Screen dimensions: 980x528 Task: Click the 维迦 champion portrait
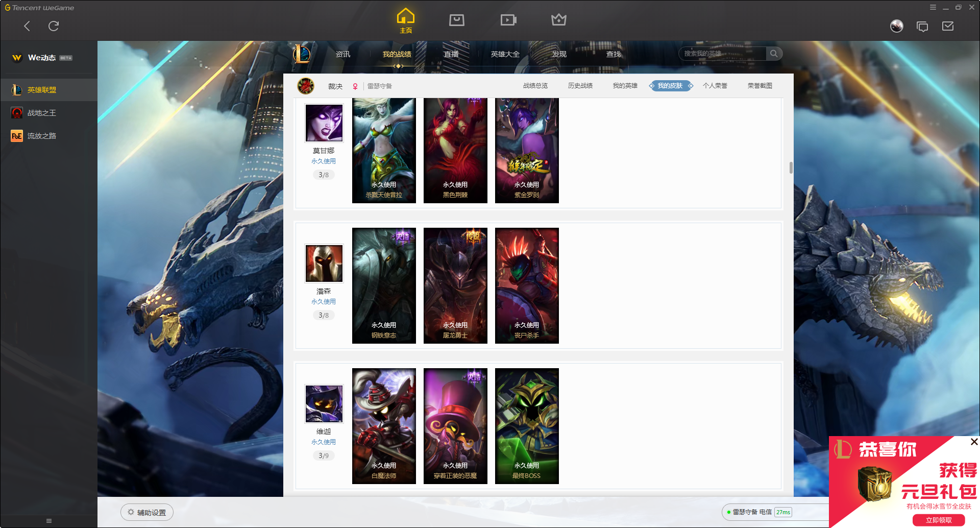(x=324, y=404)
